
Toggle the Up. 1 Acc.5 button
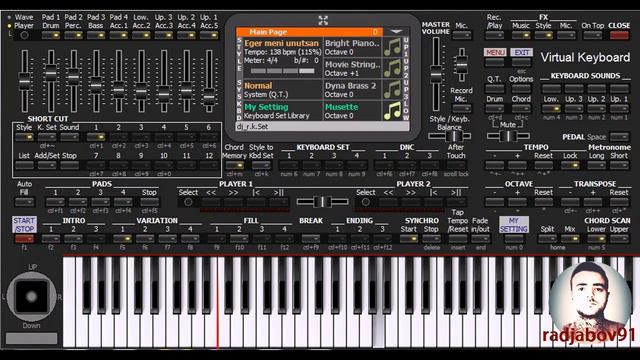(209, 35)
